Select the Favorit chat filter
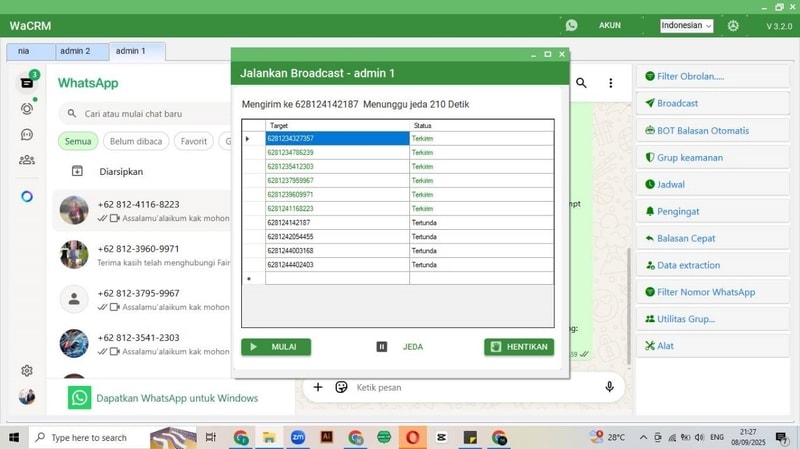This screenshot has height=449, width=800. click(x=194, y=141)
